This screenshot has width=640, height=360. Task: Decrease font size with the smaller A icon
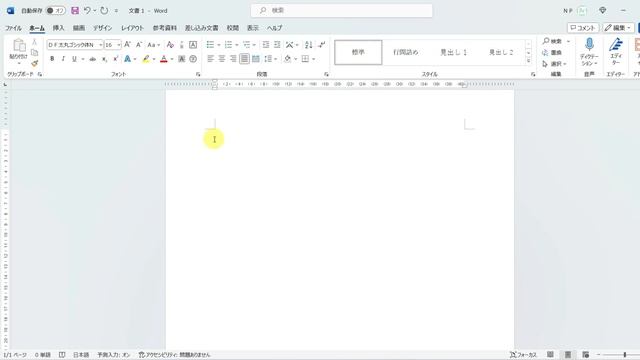coord(139,44)
